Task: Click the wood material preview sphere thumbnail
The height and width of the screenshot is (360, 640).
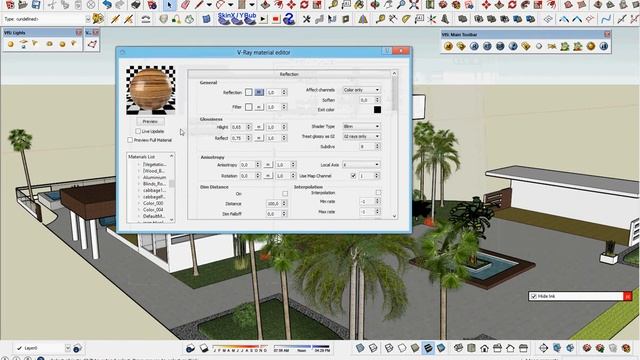Action: (x=151, y=90)
